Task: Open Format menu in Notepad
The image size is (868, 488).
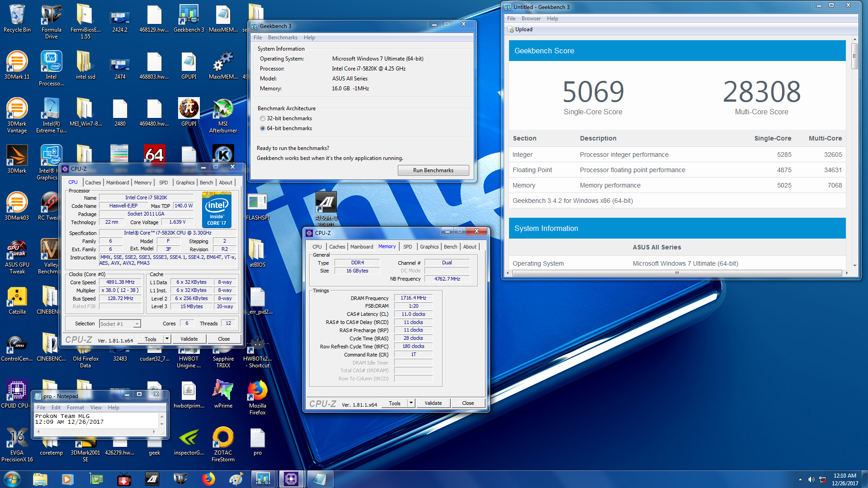Action: coord(75,408)
